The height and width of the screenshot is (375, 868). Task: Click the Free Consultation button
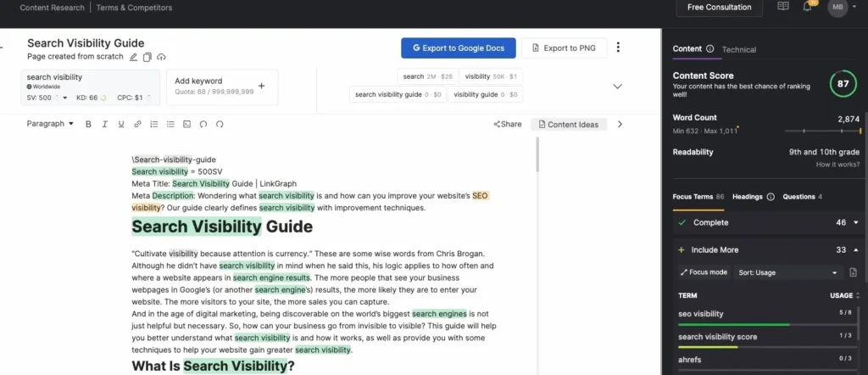pos(719,8)
